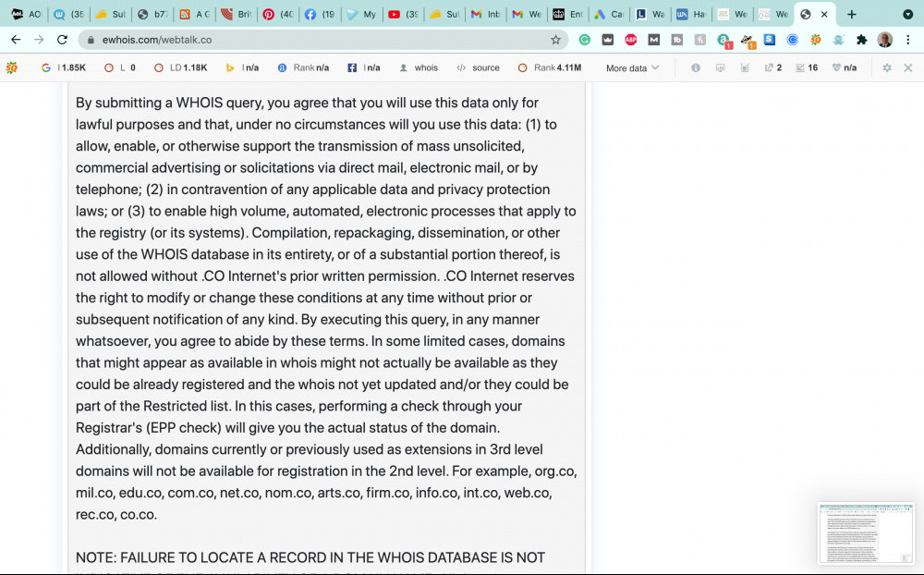
Task: Open the SEOquake heart n/a metric
Action: pos(845,67)
